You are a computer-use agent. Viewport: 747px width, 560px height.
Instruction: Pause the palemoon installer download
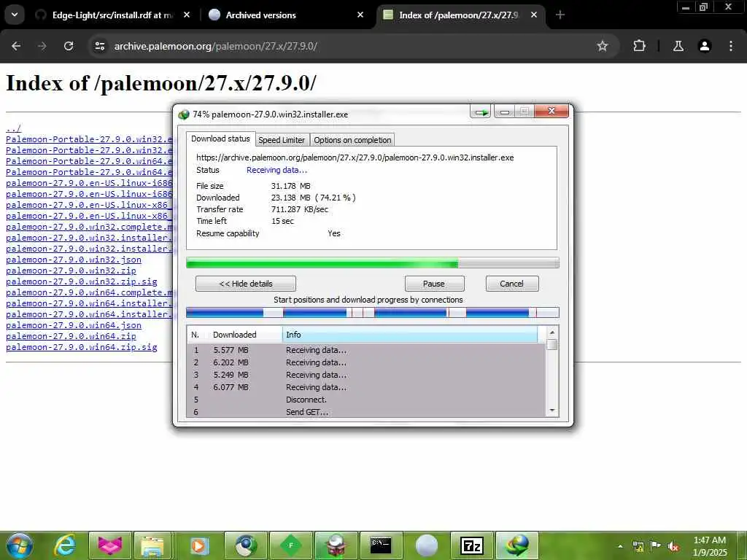click(x=434, y=284)
